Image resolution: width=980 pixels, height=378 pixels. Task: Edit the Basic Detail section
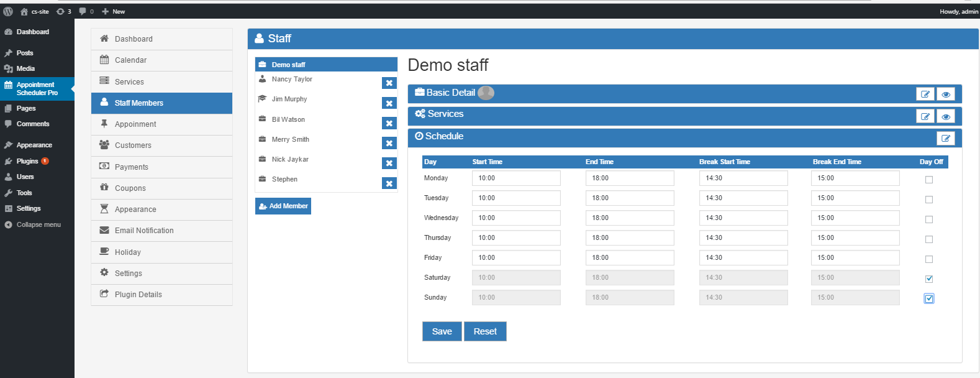click(x=925, y=94)
